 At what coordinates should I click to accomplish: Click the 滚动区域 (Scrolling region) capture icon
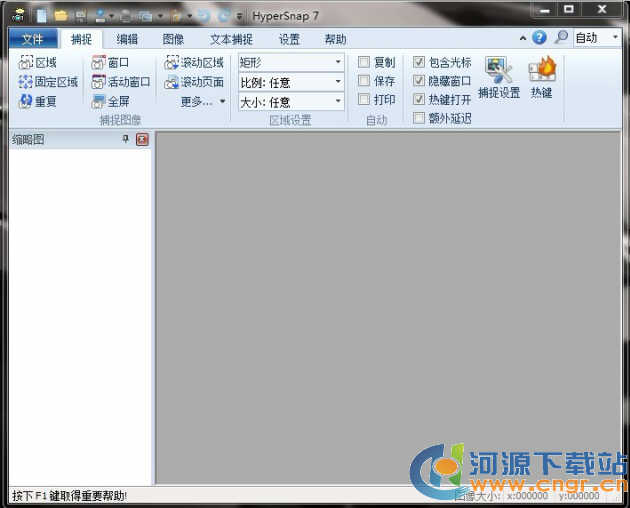172,62
